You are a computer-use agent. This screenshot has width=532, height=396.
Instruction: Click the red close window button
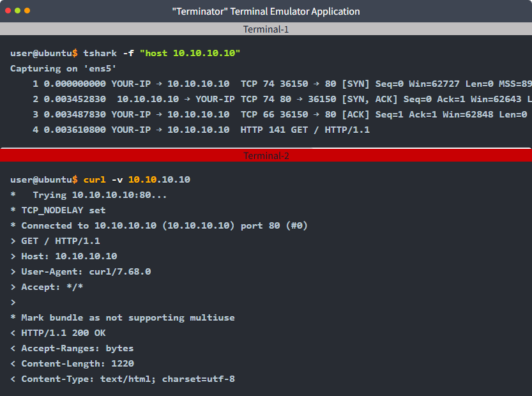click(x=8, y=11)
